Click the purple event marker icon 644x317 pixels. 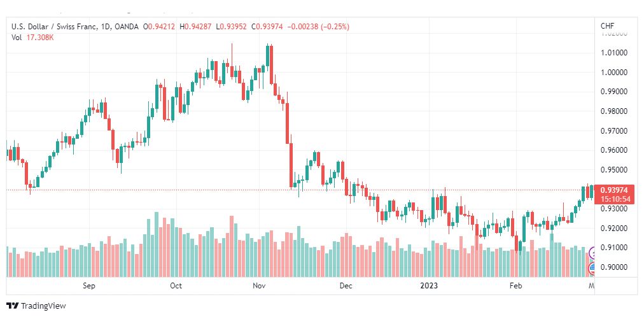[593, 253]
